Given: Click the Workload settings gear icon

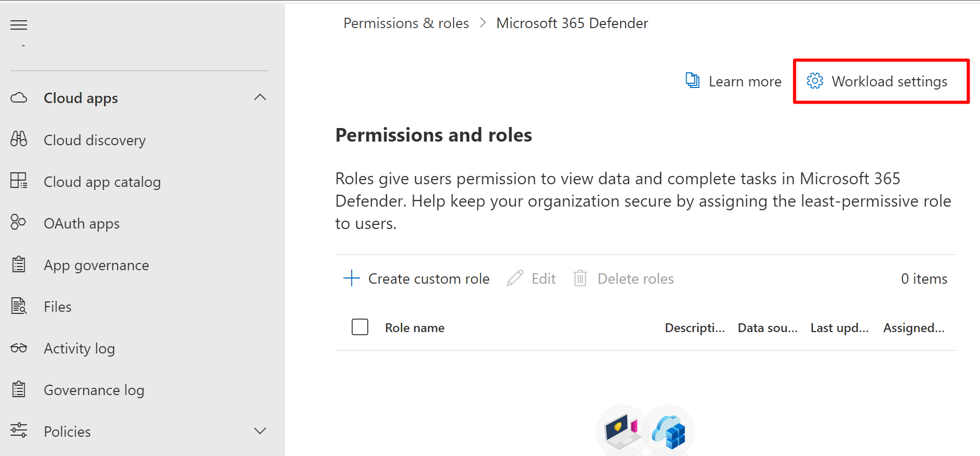Looking at the screenshot, I should [815, 81].
